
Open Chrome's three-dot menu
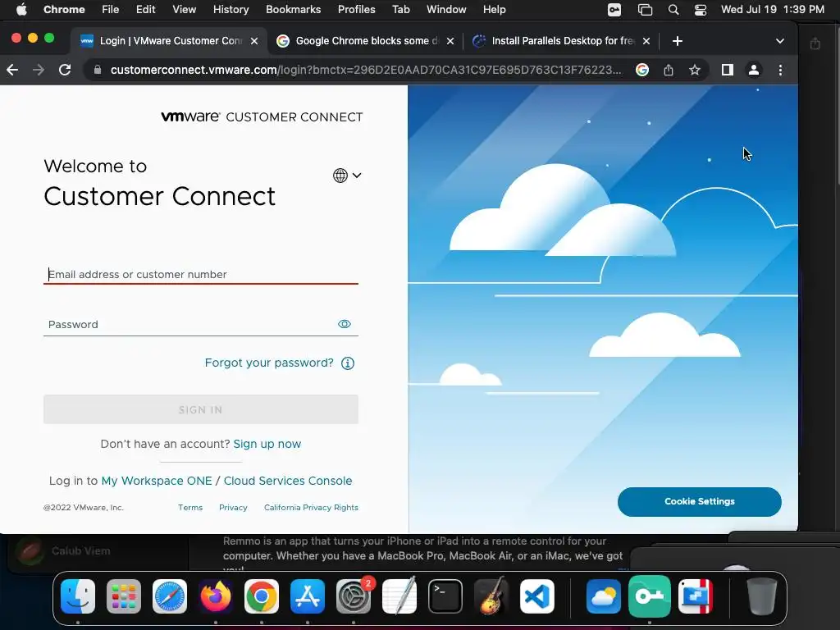tap(780, 70)
